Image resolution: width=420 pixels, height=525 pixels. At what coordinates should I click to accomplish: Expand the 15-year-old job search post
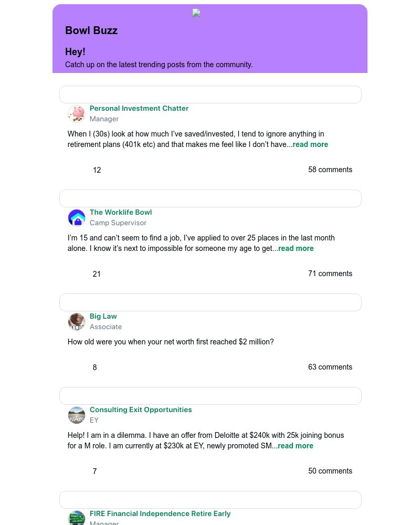click(x=296, y=248)
